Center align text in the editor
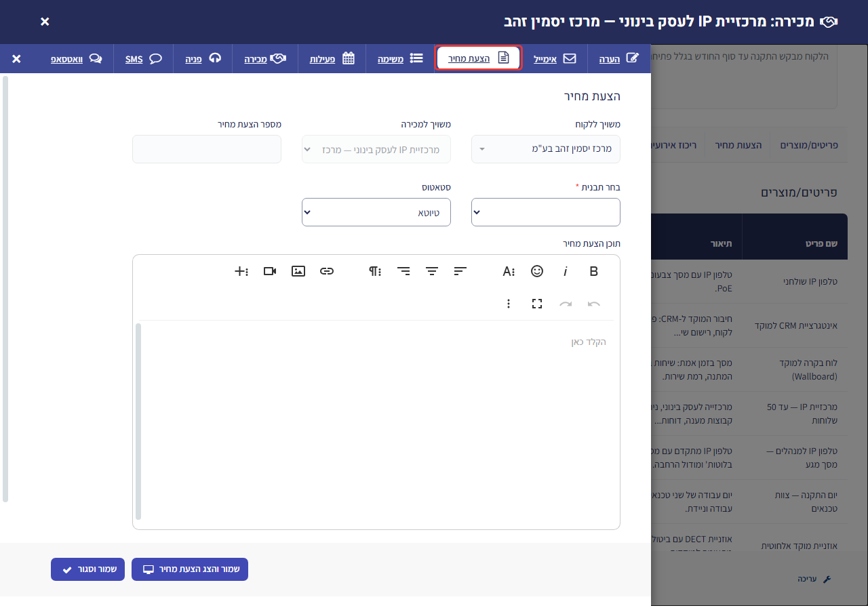This screenshot has width=868, height=610. (432, 271)
